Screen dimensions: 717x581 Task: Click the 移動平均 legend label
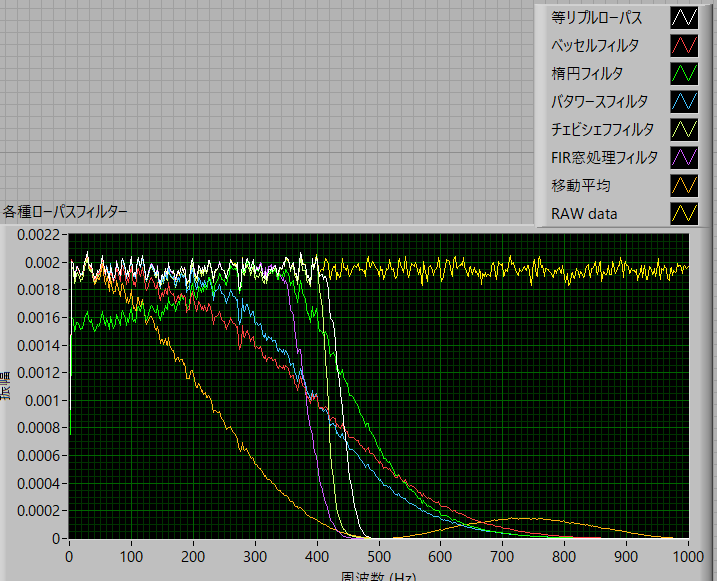pyautogui.click(x=578, y=186)
